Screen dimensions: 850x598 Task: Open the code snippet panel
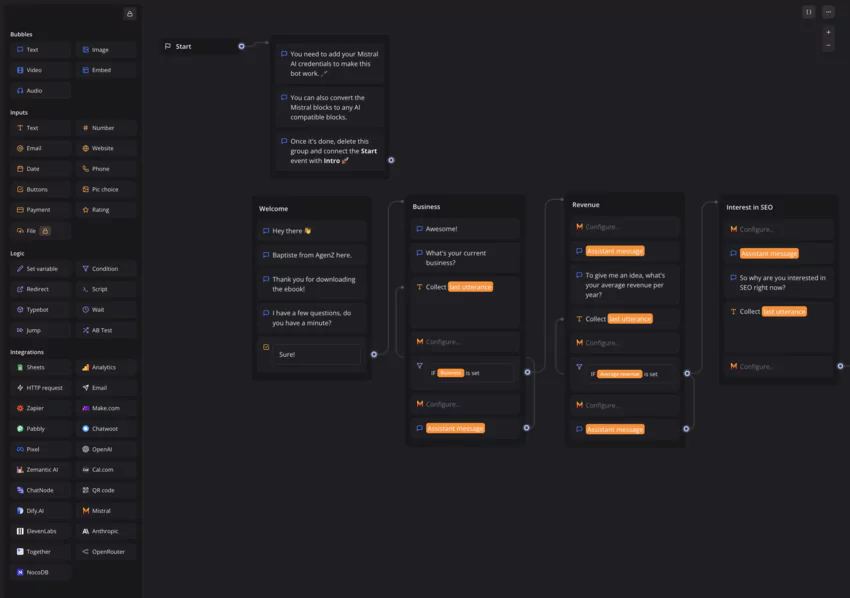[808, 11]
